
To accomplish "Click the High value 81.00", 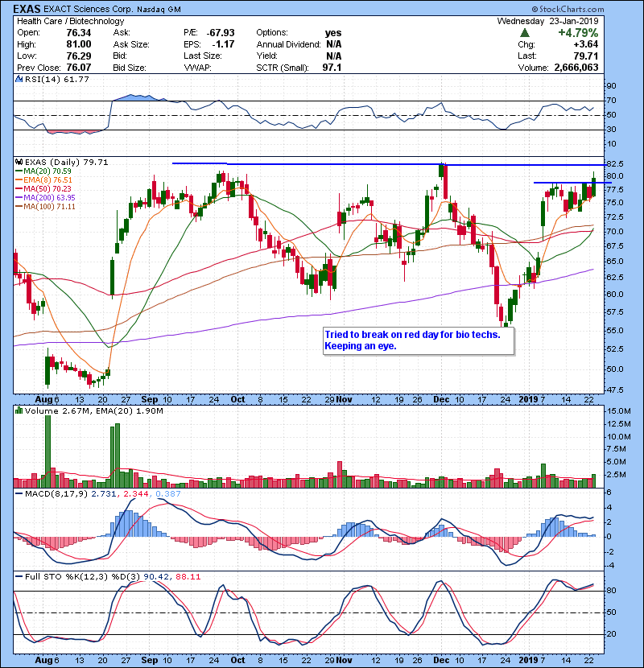I will point(78,44).
